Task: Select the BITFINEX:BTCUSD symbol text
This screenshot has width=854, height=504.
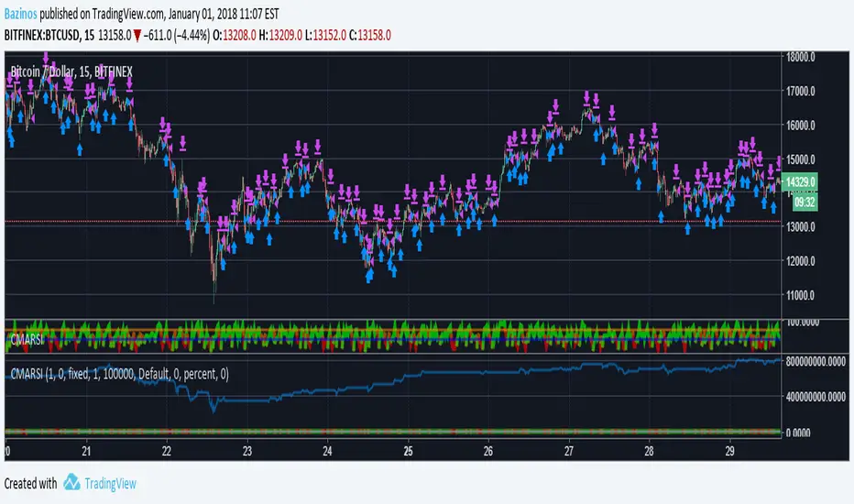Action: 42,36
